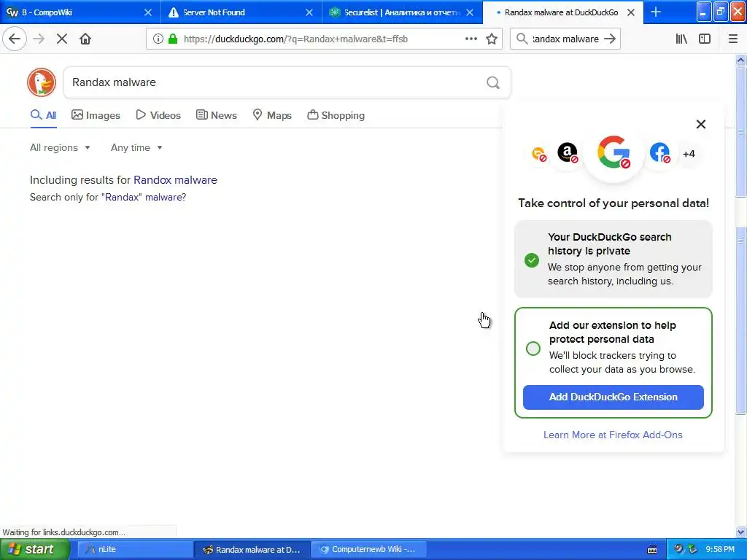Open the Videos results tab
This screenshot has width=747, height=560.
pos(158,115)
